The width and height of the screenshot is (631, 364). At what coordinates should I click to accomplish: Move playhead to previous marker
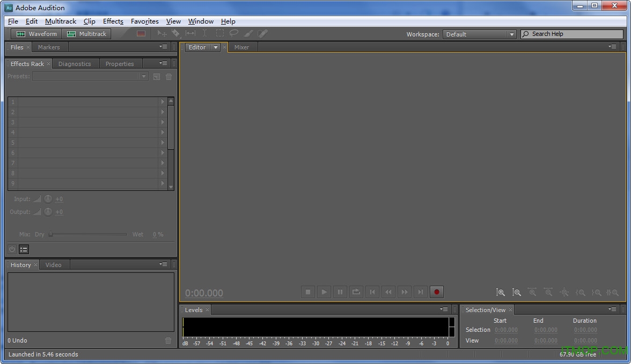372,292
